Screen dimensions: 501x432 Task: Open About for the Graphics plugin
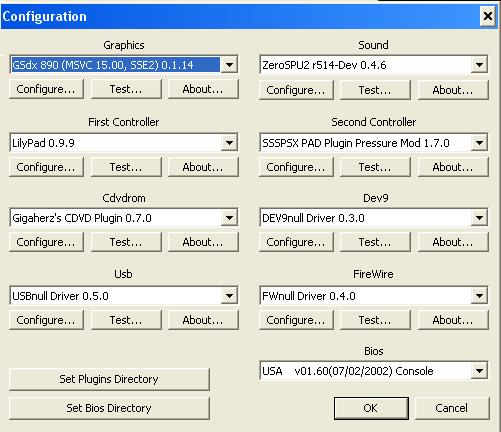[203, 89]
